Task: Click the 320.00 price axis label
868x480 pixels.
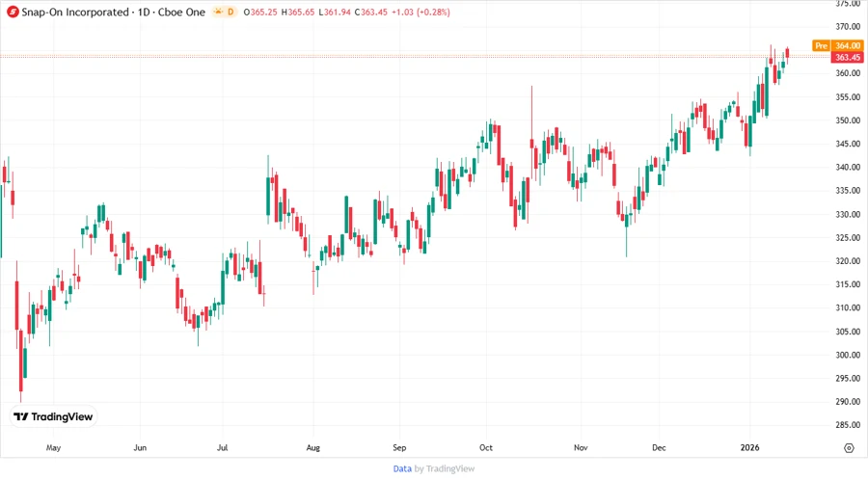Action: click(x=848, y=261)
